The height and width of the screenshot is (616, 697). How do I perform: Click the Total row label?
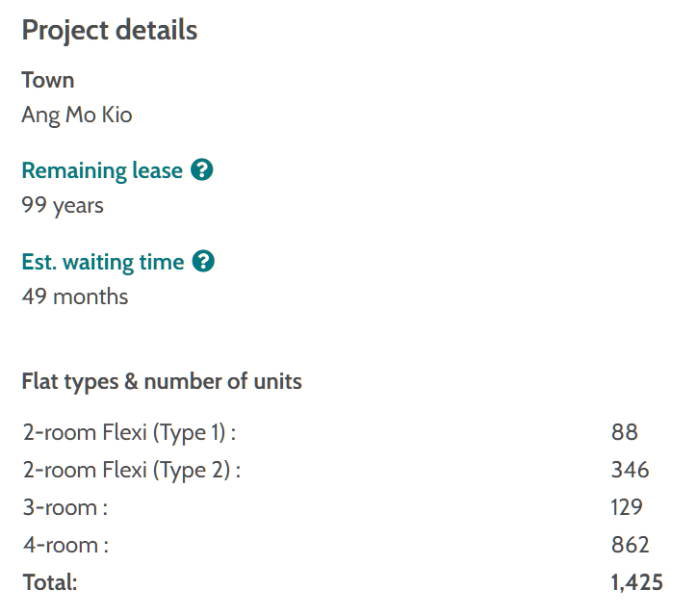[49, 582]
